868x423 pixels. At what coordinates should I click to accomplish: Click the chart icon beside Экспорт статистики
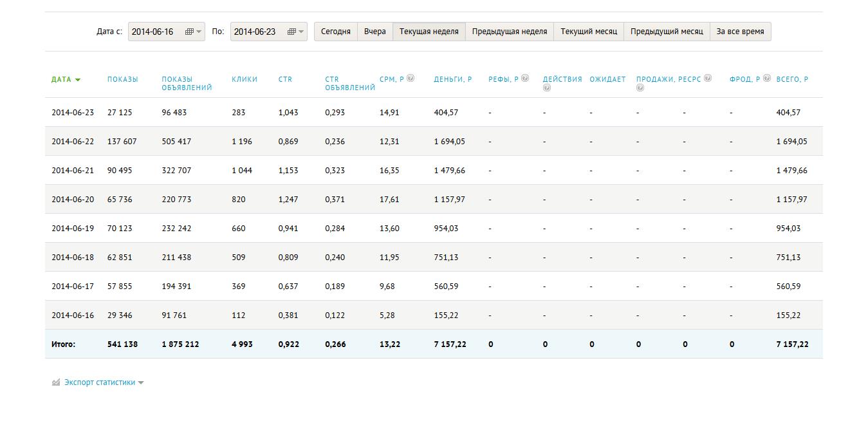click(56, 382)
